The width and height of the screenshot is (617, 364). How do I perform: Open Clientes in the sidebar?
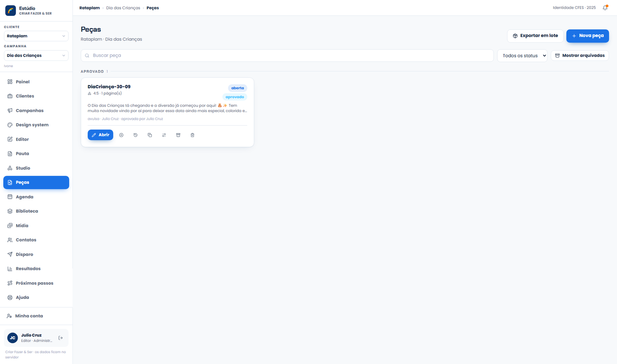click(36, 96)
